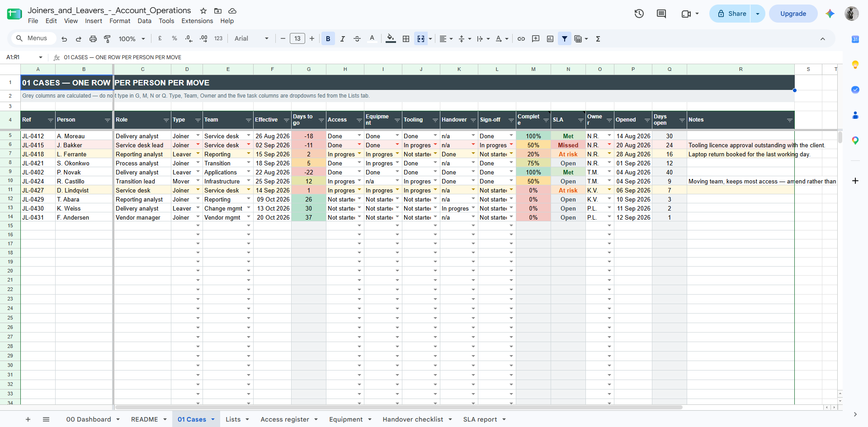Viewport: 868px width, 427px height.
Task: Switch to the SLA report tab
Action: pos(480,419)
